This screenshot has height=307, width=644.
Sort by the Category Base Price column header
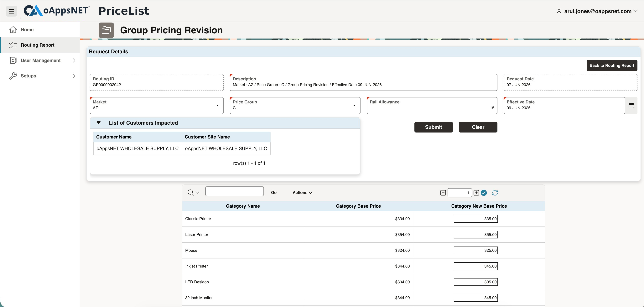[358, 206]
